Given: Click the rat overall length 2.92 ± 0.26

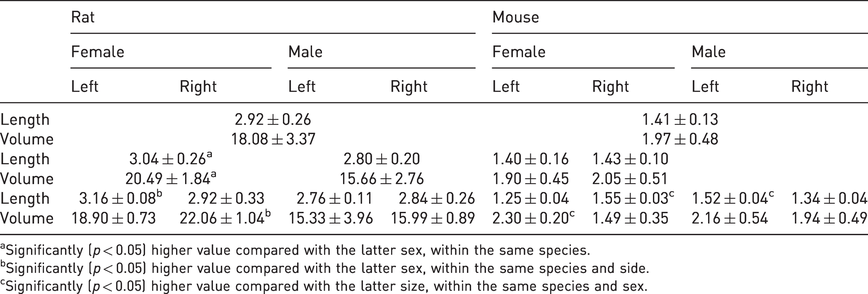Looking at the screenshot, I should [273, 119].
